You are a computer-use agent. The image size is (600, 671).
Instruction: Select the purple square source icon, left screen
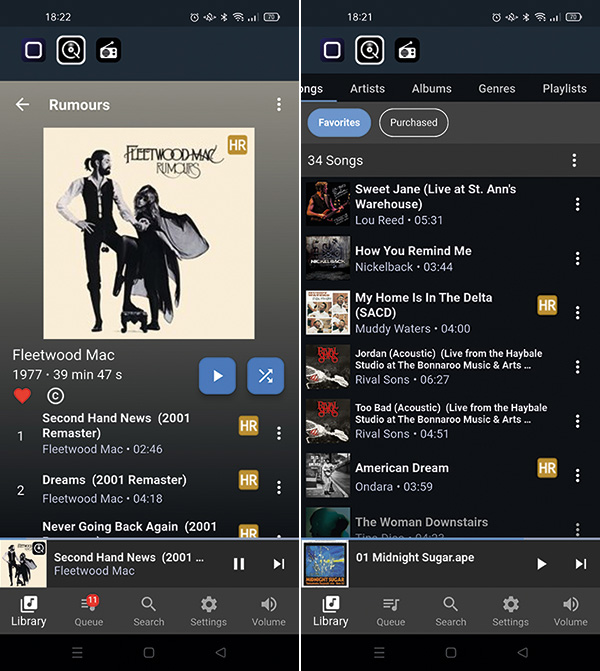click(33, 50)
